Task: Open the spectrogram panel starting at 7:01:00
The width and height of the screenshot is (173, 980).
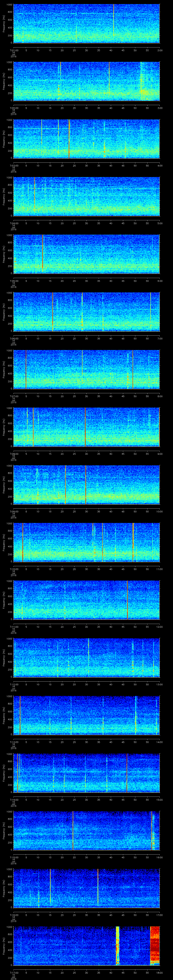Action: coord(86,24)
